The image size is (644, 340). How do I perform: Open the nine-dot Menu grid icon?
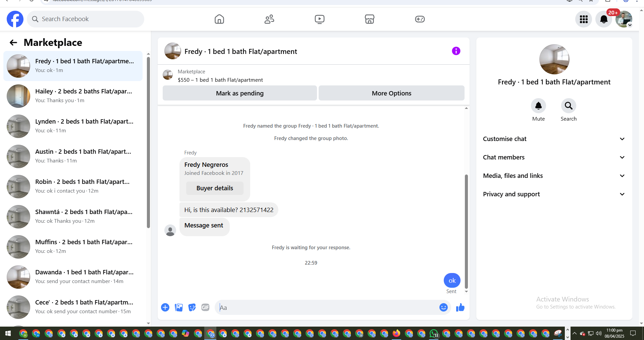(x=584, y=19)
